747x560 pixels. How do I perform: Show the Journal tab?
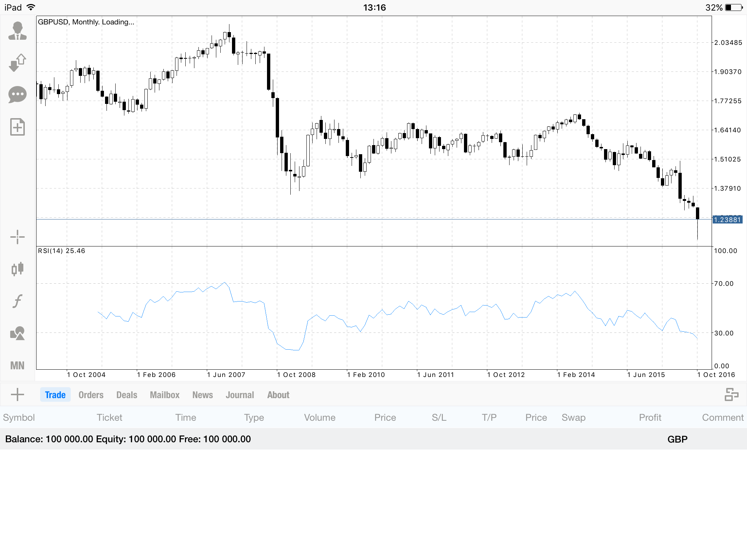pyautogui.click(x=240, y=395)
